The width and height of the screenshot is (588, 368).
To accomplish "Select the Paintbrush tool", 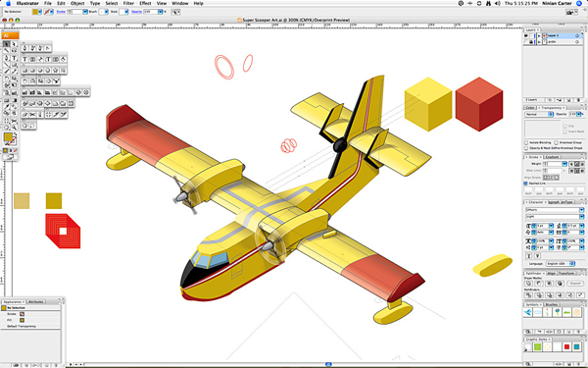I will 7,72.
